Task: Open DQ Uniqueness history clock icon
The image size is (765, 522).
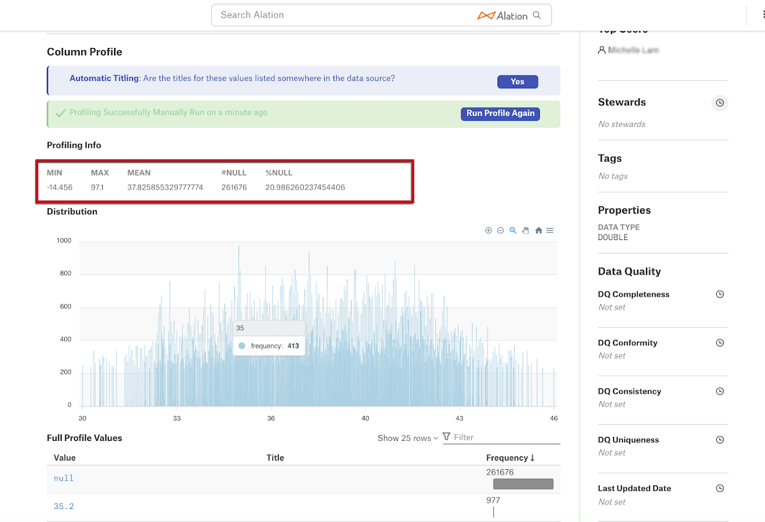Action: 720,440
